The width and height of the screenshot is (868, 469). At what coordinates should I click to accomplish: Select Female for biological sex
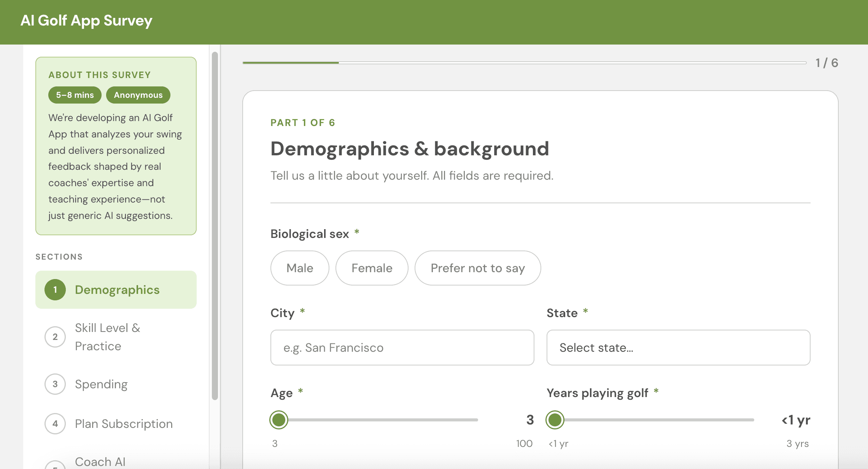[x=372, y=268]
